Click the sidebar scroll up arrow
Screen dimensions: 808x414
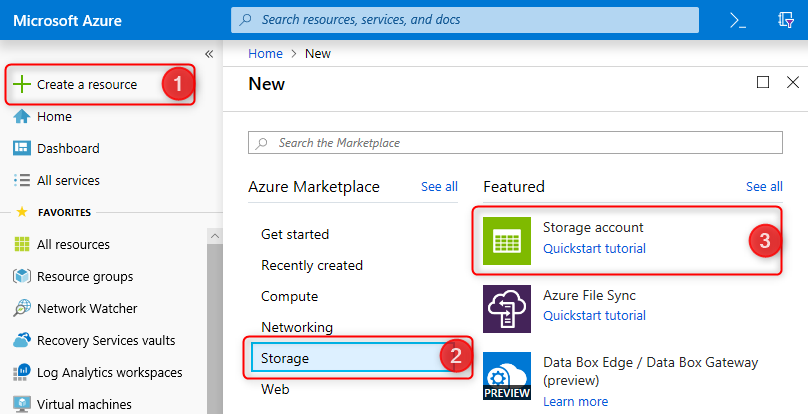tap(214, 236)
